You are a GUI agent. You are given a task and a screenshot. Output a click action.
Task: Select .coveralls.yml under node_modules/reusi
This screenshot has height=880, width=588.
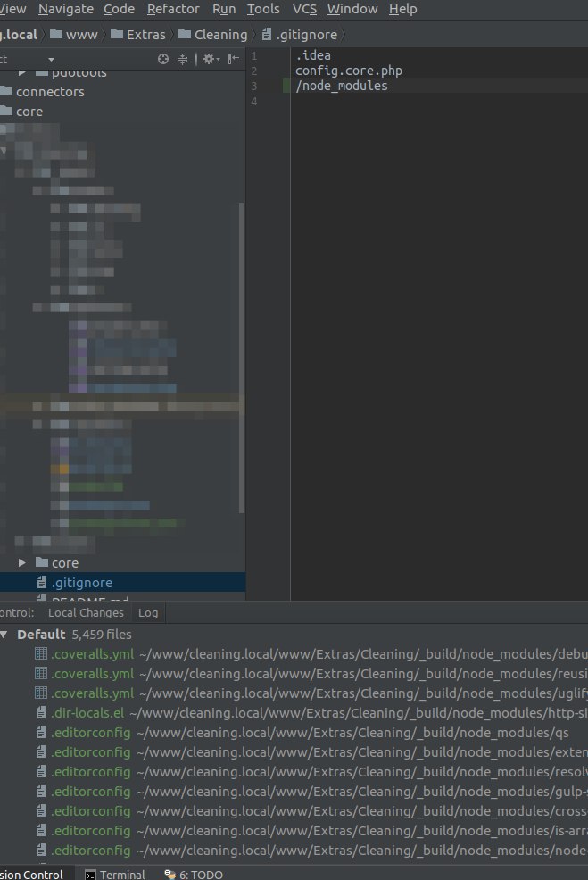(92, 674)
